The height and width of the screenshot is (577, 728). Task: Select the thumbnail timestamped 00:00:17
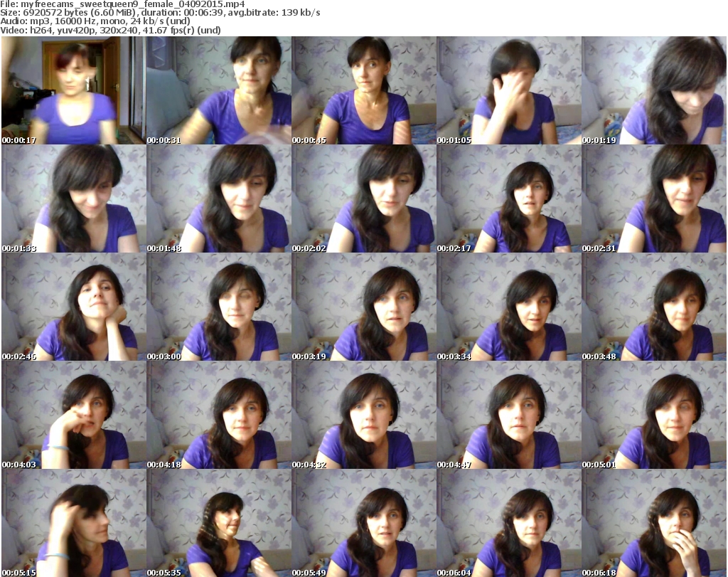coord(73,90)
